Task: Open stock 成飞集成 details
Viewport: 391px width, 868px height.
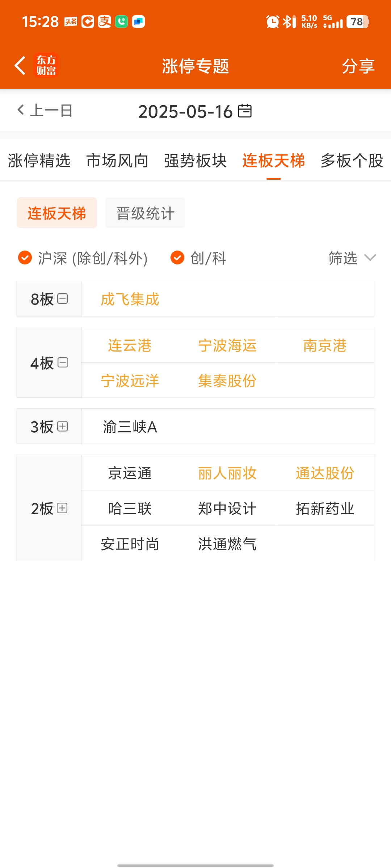Action: pyautogui.click(x=130, y=299)
